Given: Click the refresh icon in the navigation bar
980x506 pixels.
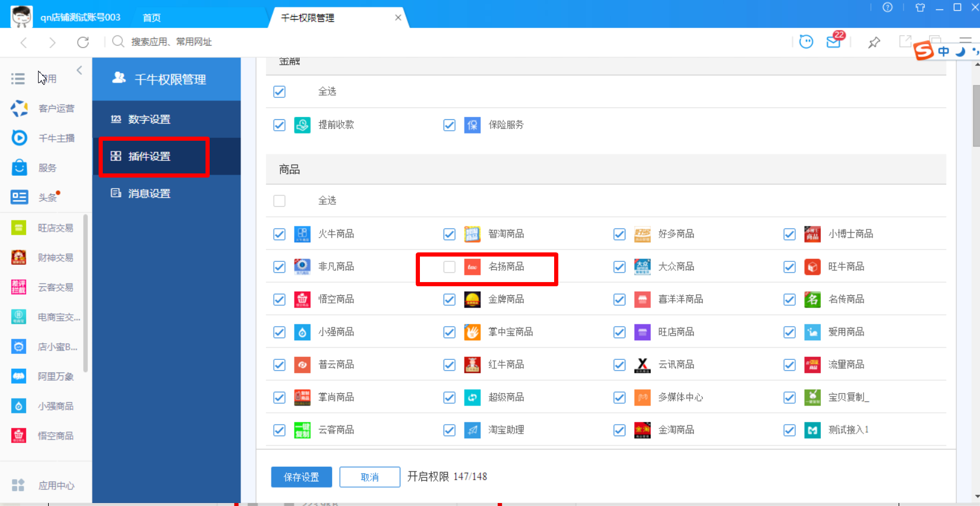Looking at the screenshot, I should [83, 42].
